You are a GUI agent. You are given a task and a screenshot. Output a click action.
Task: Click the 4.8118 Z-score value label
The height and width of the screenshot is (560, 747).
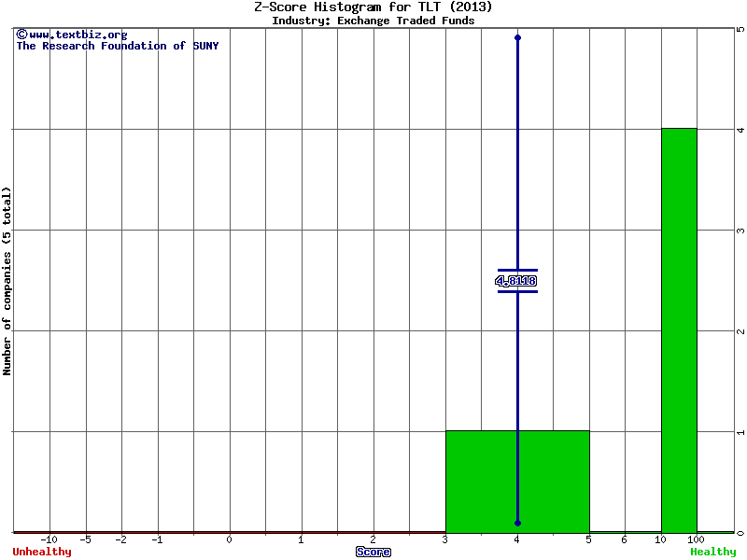tap(516, 281)
